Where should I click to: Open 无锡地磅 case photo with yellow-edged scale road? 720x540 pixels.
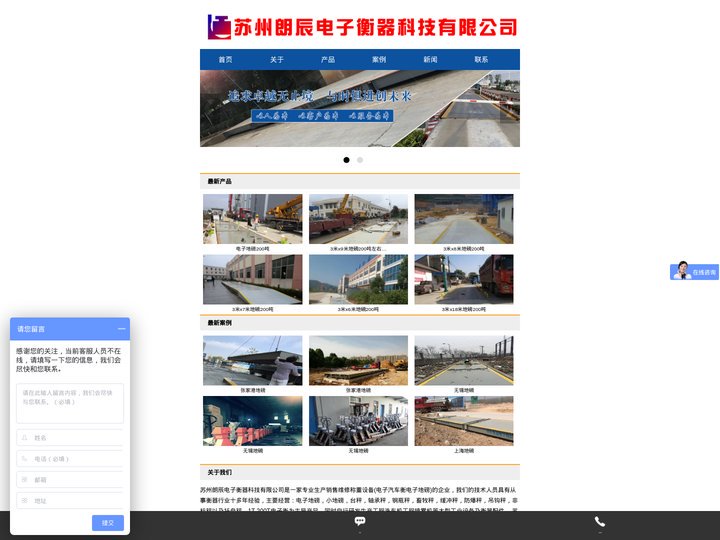click(x=464, y=360)
